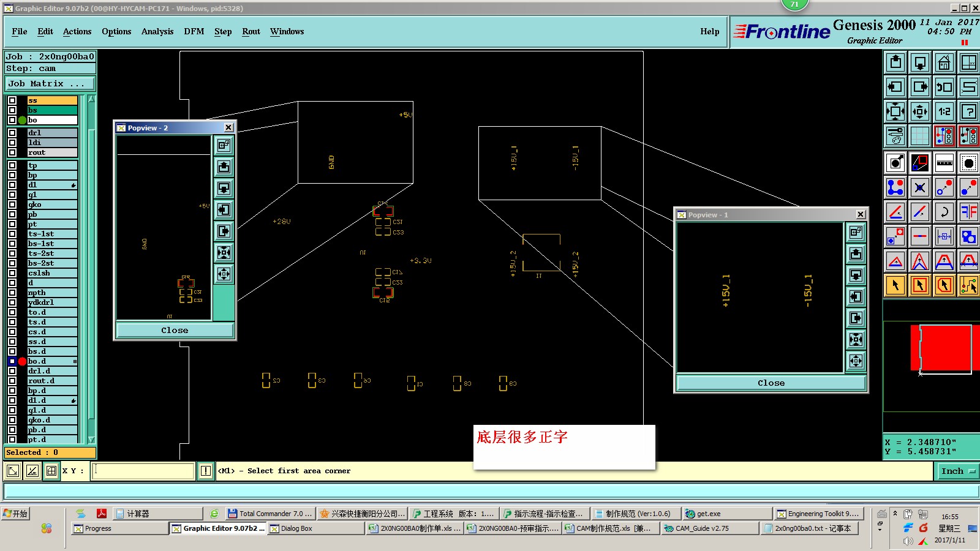Click the delete feature X icon
Viewport: 980px width, 551px height.
pos(920,187)
